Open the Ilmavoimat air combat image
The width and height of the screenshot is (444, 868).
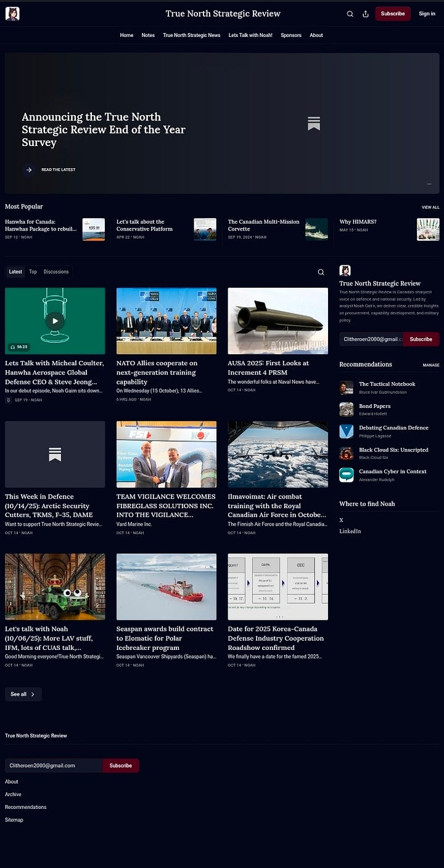point(278,455)
